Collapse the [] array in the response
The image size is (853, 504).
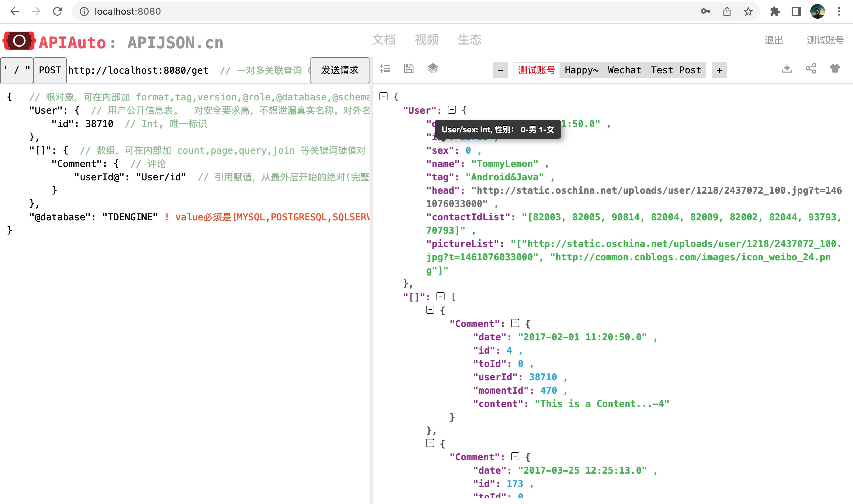(x=440, y=296)
